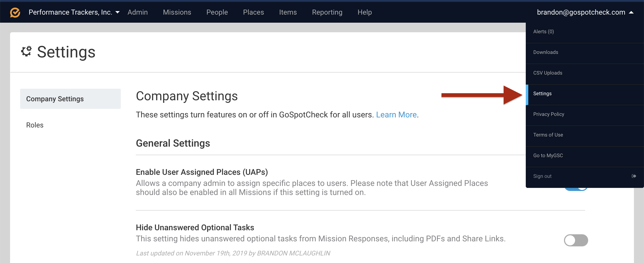The height and width of the screenshot is (263, 644).
Task: Click the Hide Unanswered Optional Tasks title
Action: click(x=195, y=227)
